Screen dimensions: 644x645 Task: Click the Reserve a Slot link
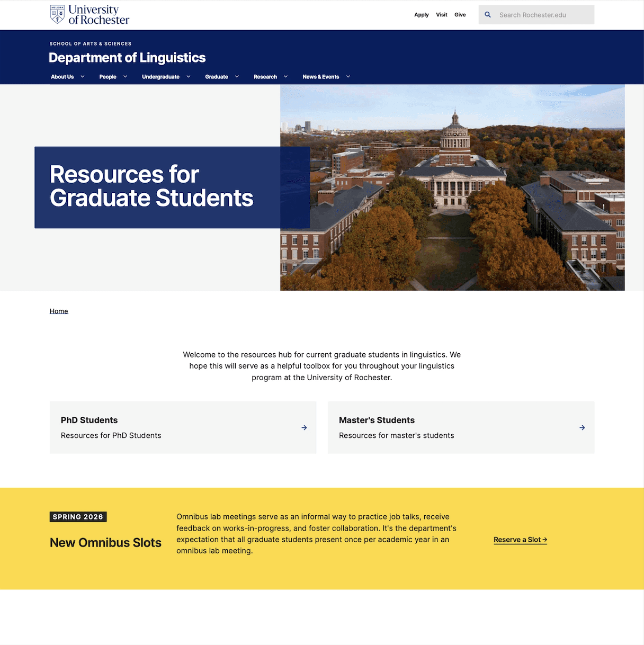tap(521, 540)
